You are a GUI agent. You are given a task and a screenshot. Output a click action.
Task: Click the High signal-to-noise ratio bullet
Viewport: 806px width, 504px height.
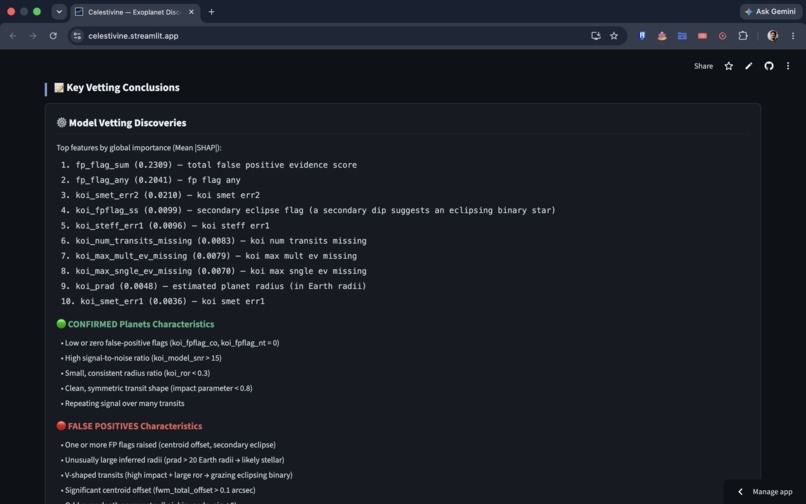(141, 358)
